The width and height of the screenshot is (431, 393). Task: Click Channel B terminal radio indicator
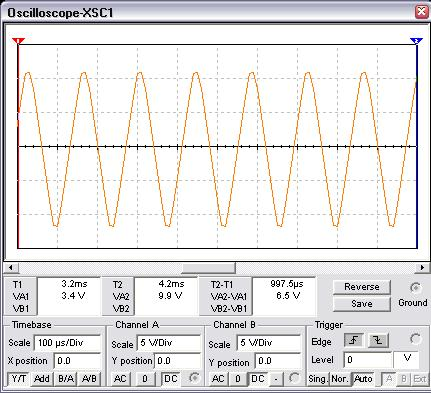[x=294, y=378]
